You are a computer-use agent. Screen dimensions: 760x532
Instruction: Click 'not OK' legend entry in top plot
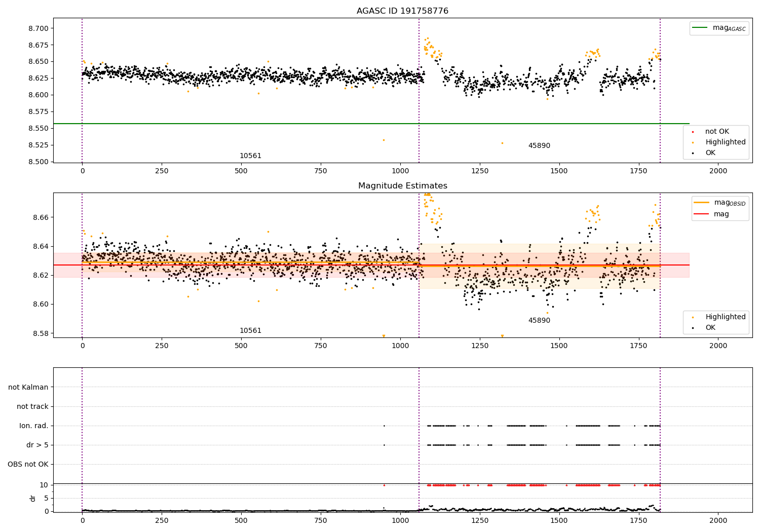(716, 131)
